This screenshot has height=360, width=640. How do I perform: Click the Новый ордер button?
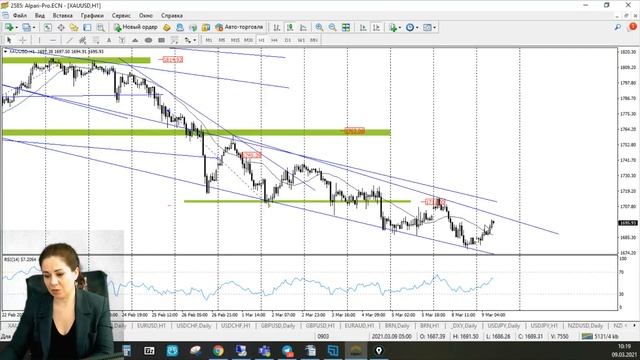point(136,27)
